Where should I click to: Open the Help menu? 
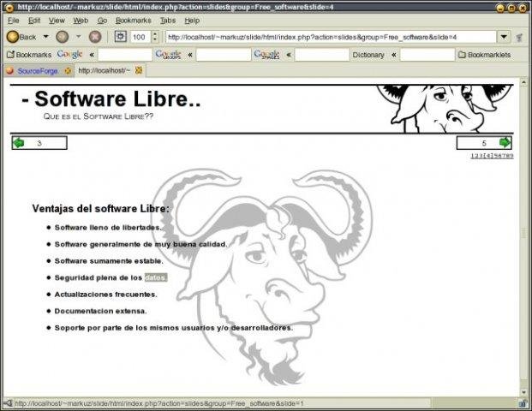(x=192, y=21)
